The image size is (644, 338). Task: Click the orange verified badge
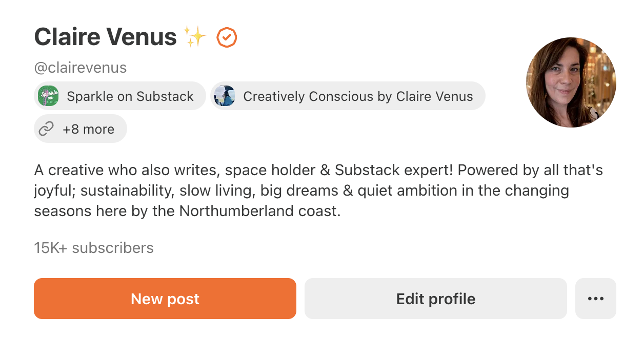click(x=227, y=38)
